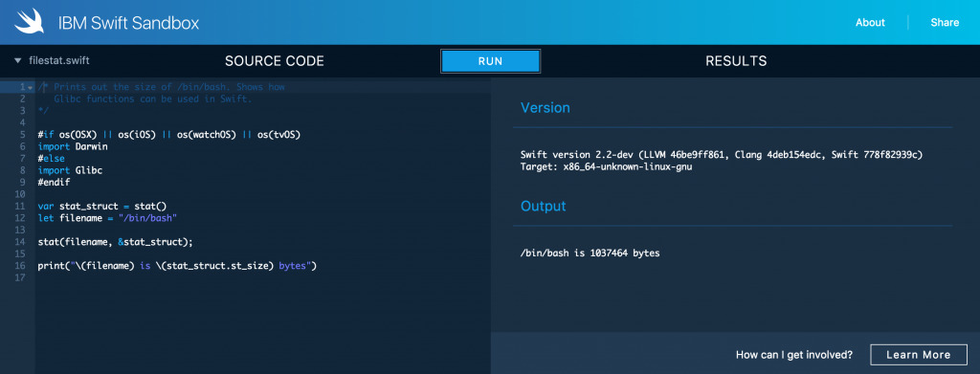Click the 'let filename' code line
Viewport: 980px width, 374px height.
pyautogui.click(x=107, y=218)
